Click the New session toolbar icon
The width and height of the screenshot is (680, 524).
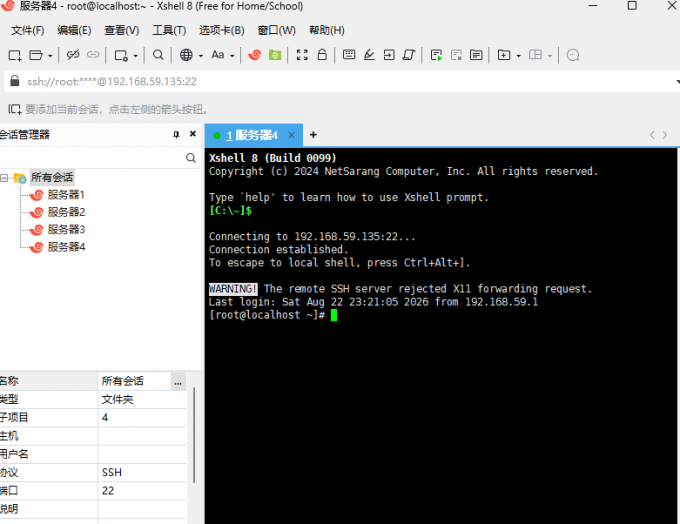(15, 55)
